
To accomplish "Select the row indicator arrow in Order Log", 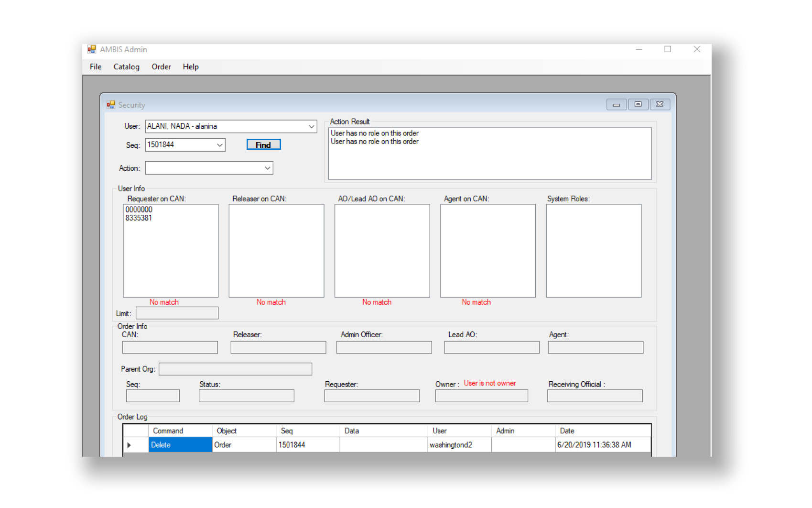I will [x=130, y=445].
